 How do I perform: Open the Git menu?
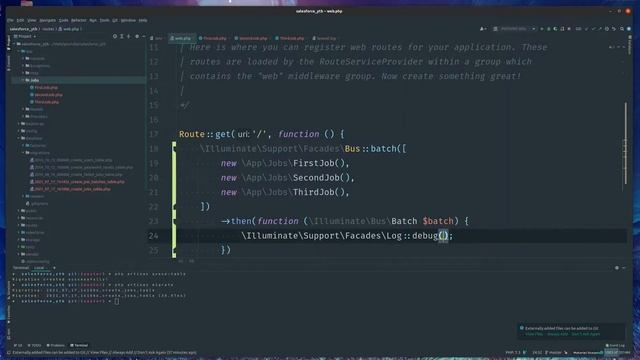(115, 20)
